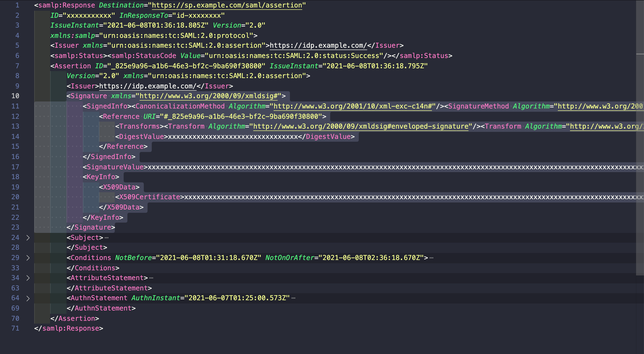Click the ellipsis after AttributeStatement tag
The height and width of the screenshot is (354, 644).
pos(151,278)
